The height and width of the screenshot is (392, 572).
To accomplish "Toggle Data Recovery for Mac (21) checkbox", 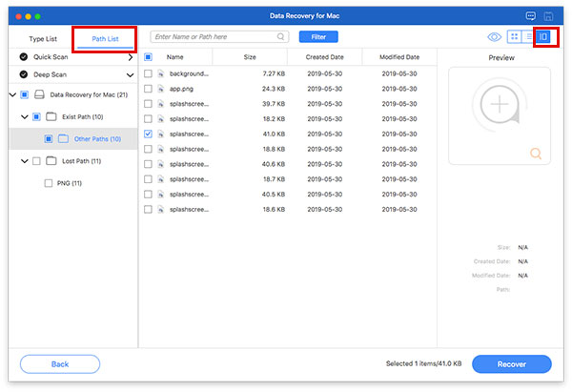I will [25, 94].
